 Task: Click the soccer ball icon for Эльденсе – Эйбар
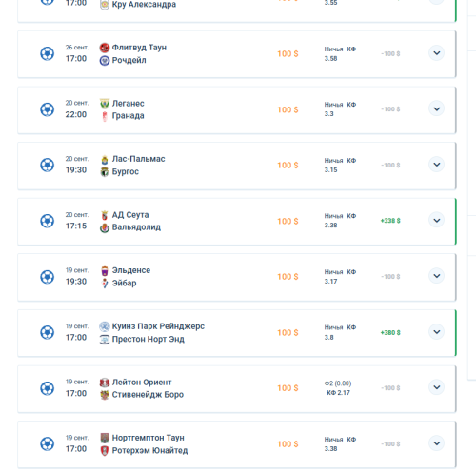pyautogui.click(x=47, y=277)
